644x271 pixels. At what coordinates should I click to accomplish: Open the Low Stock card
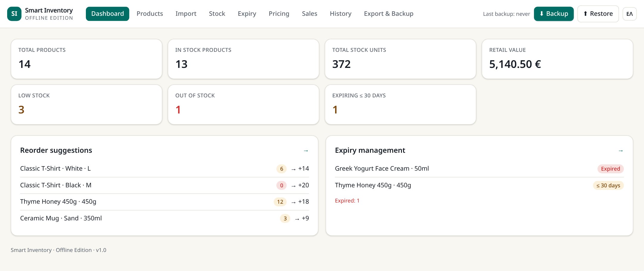point(86,105)
